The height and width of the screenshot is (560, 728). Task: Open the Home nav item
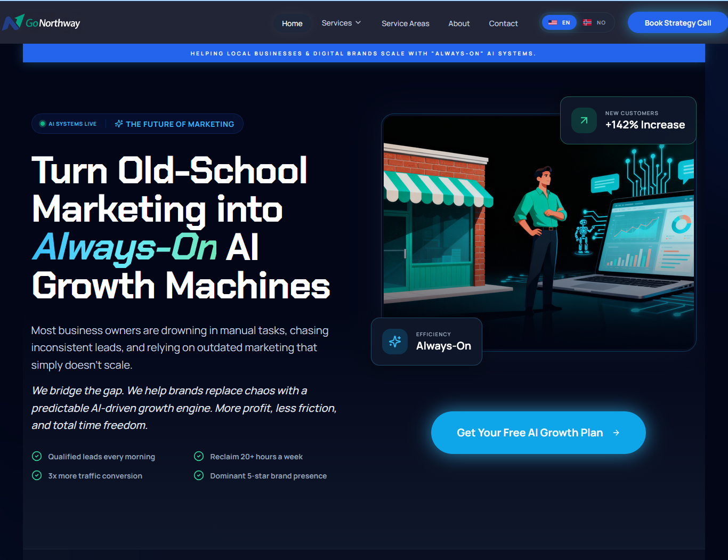click(292, 23)
